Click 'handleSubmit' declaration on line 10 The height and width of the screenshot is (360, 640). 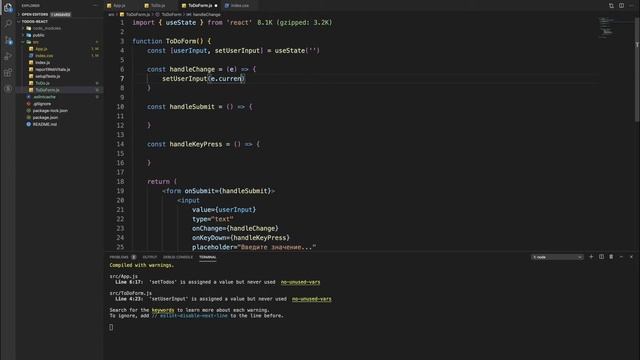(x=192, y=107)
